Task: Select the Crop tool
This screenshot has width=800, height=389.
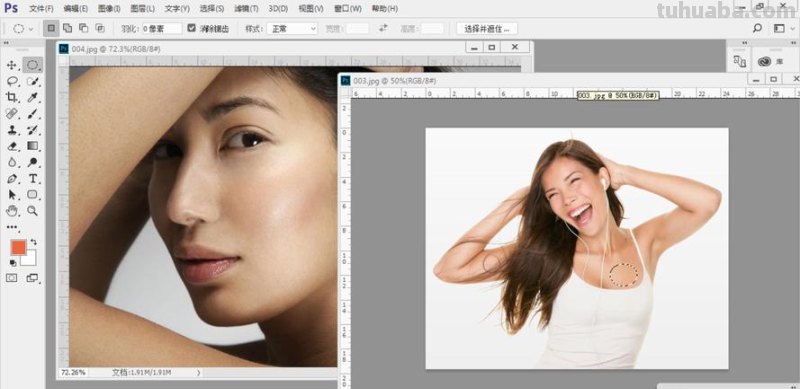Action: [x=12, y=97]
